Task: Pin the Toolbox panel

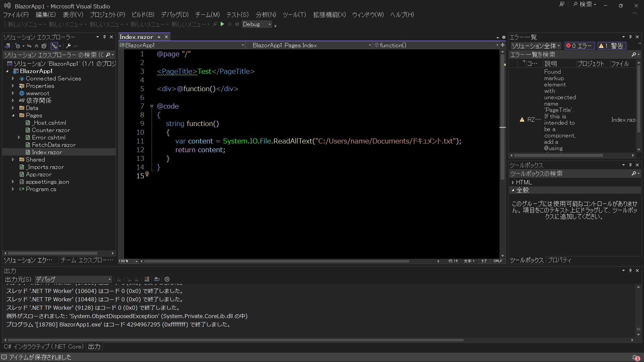Action: [630, 165]
